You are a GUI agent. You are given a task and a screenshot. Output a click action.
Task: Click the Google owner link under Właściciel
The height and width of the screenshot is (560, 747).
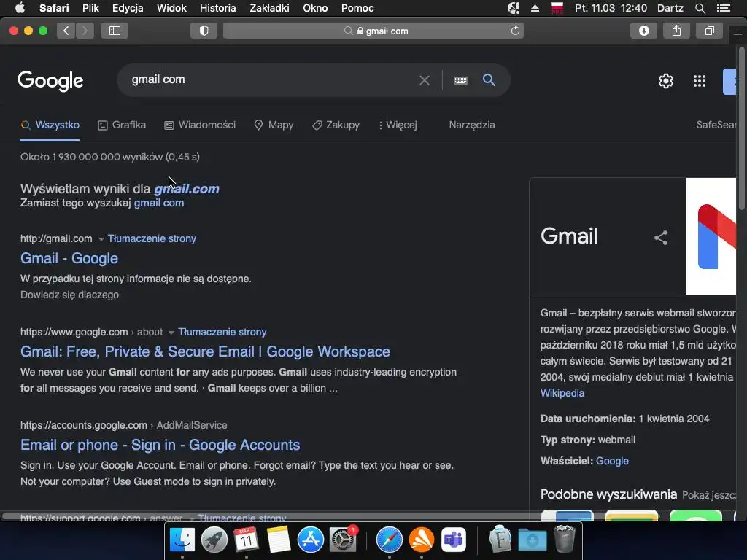click(612, 461)
